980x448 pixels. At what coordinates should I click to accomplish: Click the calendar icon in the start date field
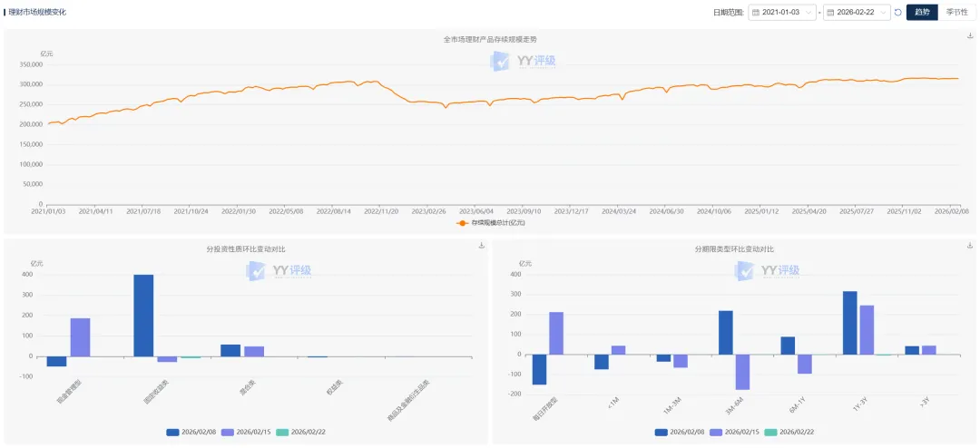pos(755,13)
